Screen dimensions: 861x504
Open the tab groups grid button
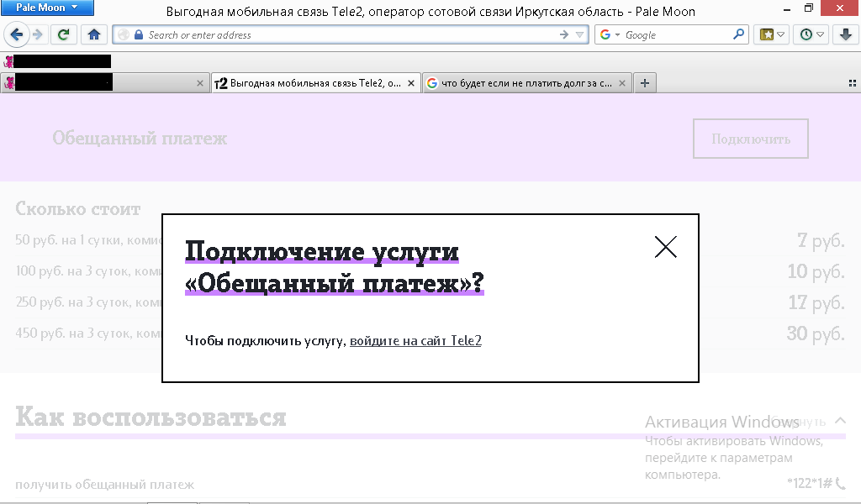point(853,83)
